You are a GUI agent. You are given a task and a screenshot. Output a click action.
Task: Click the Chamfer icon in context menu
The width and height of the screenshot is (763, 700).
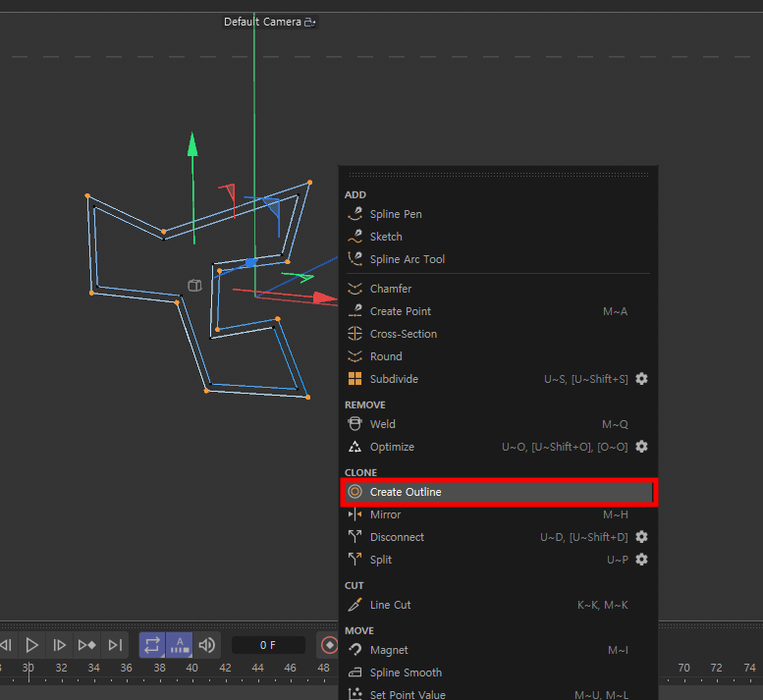(x=355, y=289)
